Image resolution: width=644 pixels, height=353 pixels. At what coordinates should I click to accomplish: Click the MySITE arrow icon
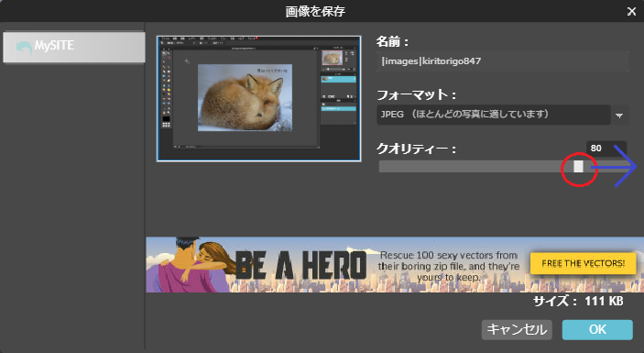pos(24,48)
